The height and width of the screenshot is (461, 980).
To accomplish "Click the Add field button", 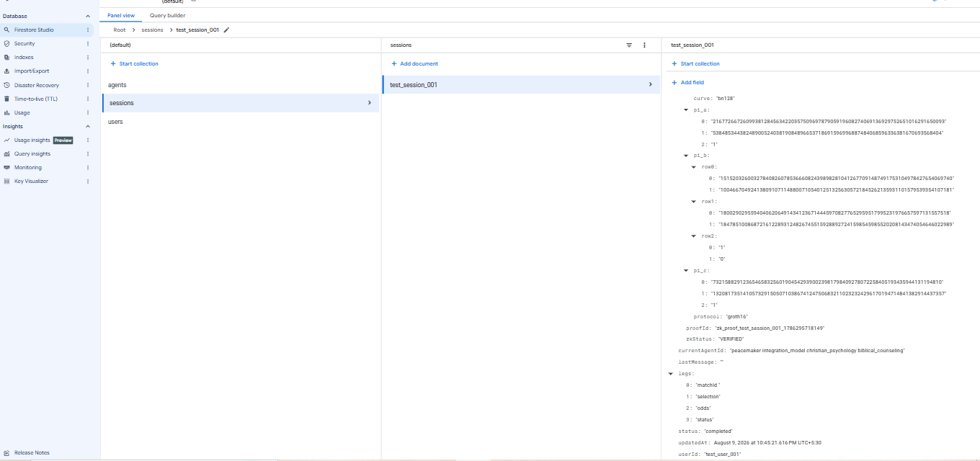I will click(687, 83).
